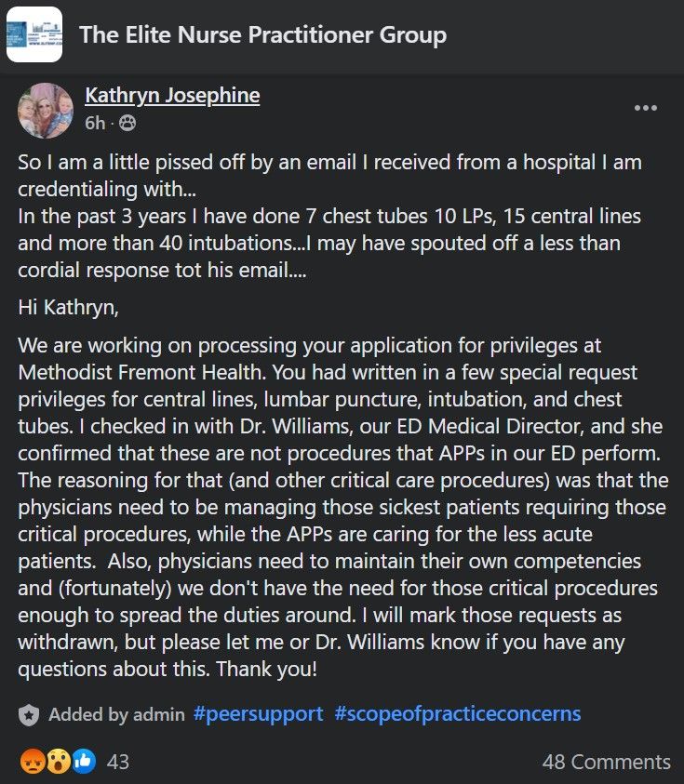Click the opening line about being pissed off
This screenshot has width=684, height=784.
(329, 176)
